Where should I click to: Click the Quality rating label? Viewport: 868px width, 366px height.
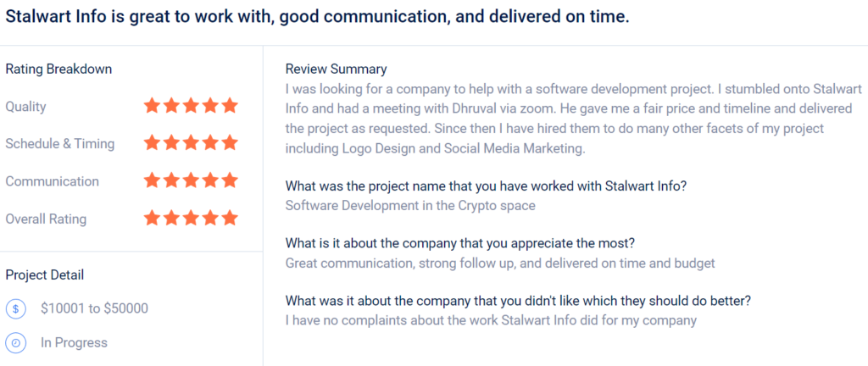tap(26, 107)
